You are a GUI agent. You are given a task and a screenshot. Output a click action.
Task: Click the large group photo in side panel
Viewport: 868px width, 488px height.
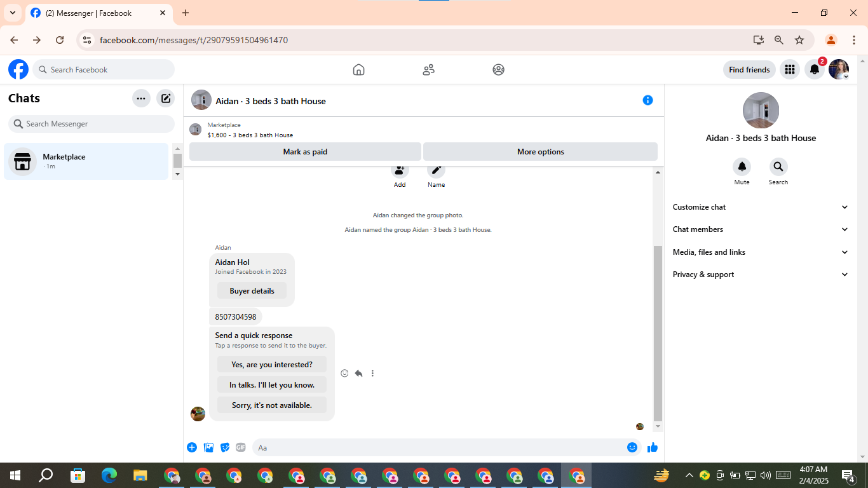coord(761,111)
